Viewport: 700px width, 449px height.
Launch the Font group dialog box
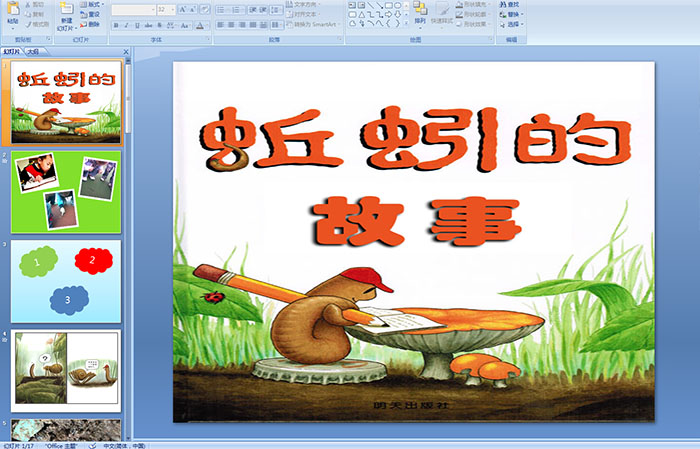[x=208, y=39]
